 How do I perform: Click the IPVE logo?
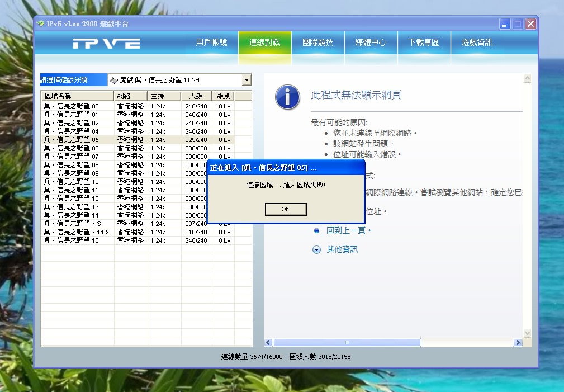pos(106,44)
